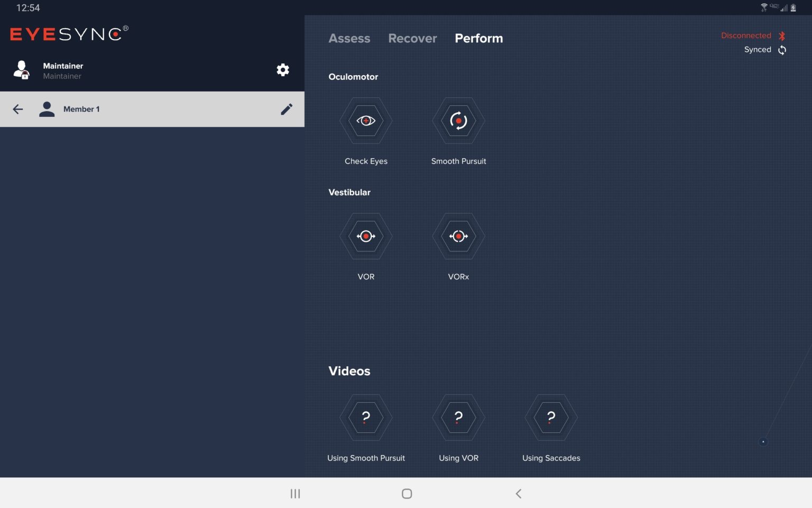This screenshot has width=812, height=508.
Task: Select the Perform tab
Action: 478,39
